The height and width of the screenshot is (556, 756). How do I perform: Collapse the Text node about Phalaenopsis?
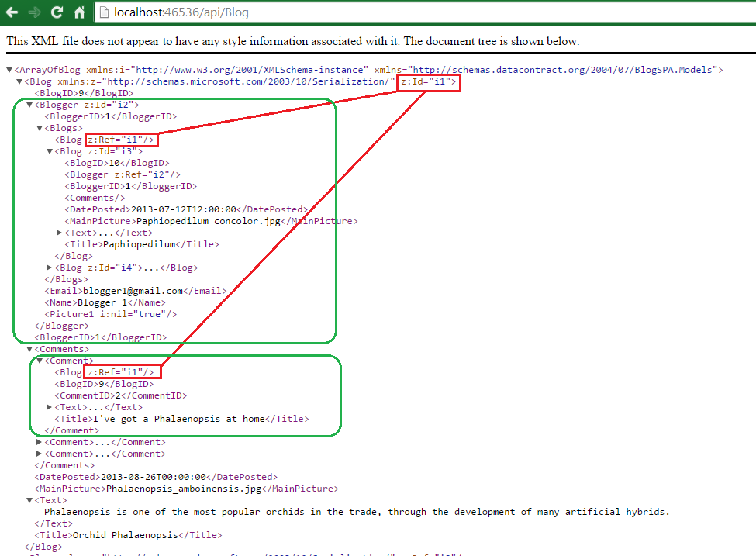29,500
